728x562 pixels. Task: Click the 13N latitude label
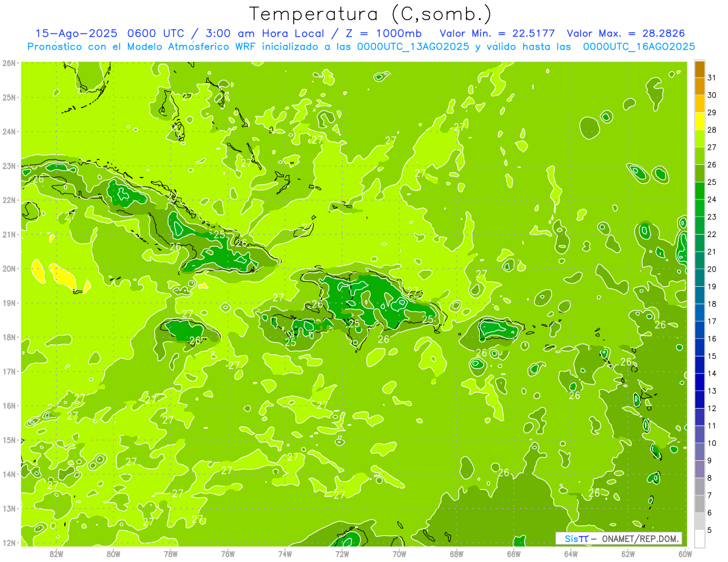click(9, 508)
